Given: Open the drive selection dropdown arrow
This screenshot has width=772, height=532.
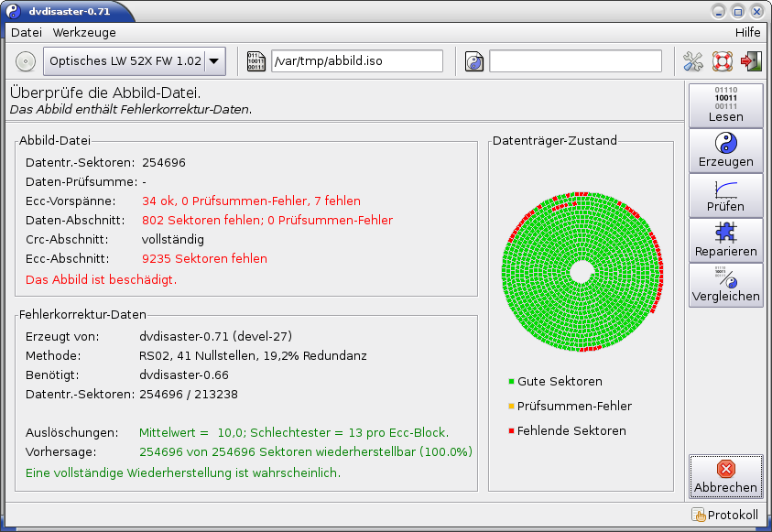Looking at the screenshot, I should (214, 61).
